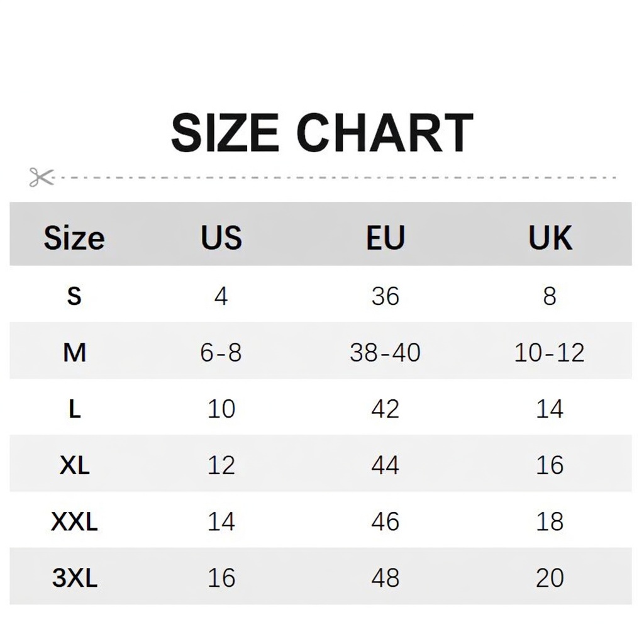Click the M size row label
Viewport: 644px width, 644px height.
point(74,352)
